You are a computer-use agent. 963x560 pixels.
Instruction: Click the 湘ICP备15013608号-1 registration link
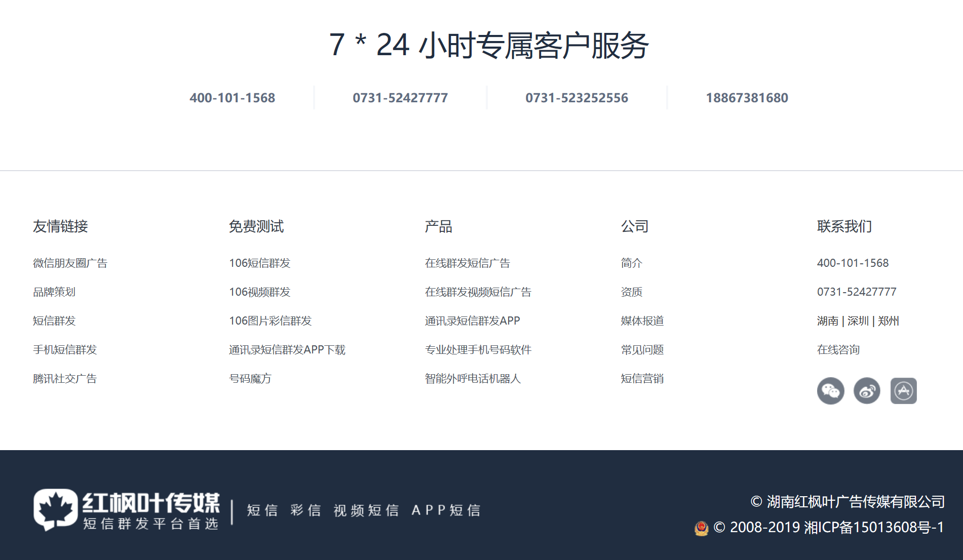pyautogui.click(x=874, y=528)
